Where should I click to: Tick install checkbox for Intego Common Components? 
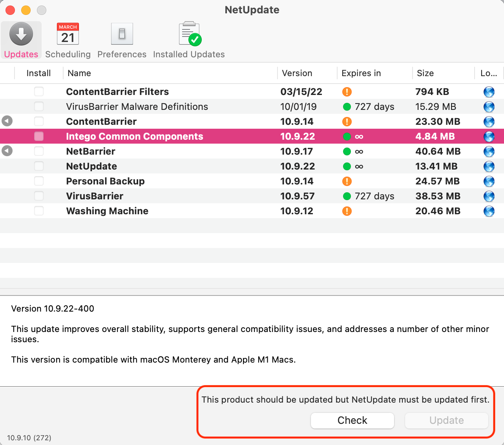(39, 136)
